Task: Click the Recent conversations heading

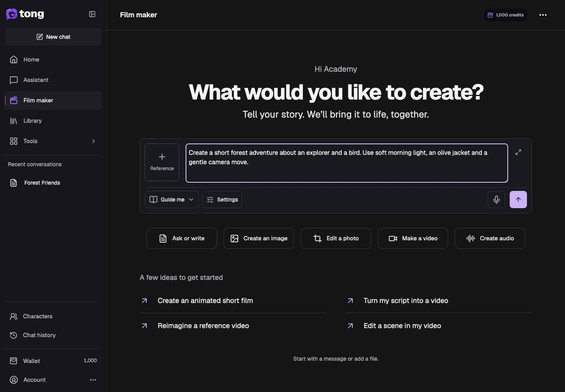Action: (35, 164)
